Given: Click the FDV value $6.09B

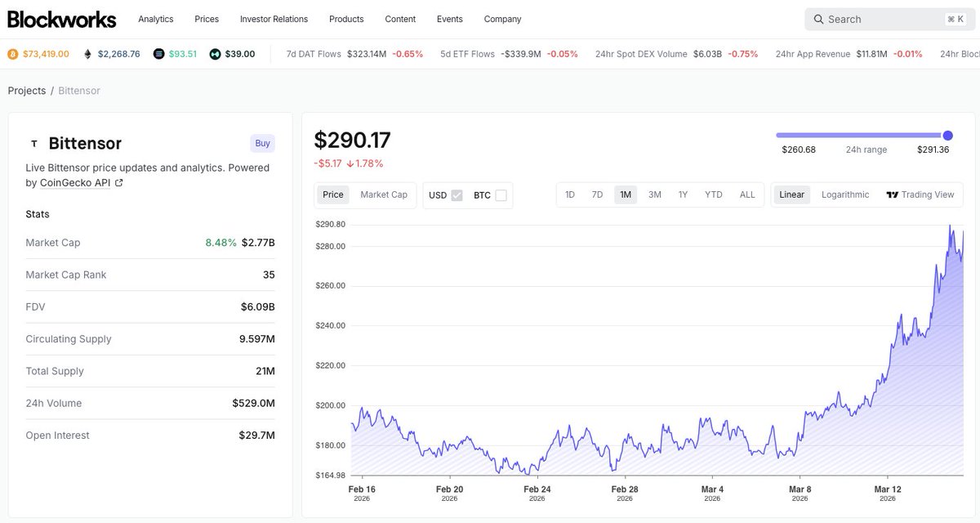Looking at the screenshot, I should coord(257,307).
